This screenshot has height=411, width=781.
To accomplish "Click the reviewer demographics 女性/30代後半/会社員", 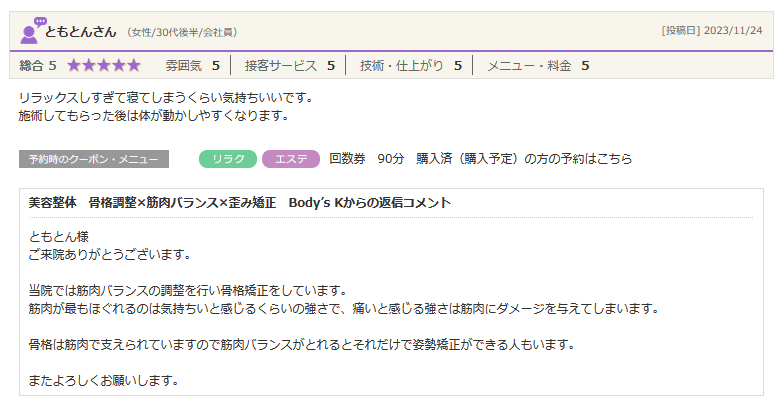I will tap(182, 32).
